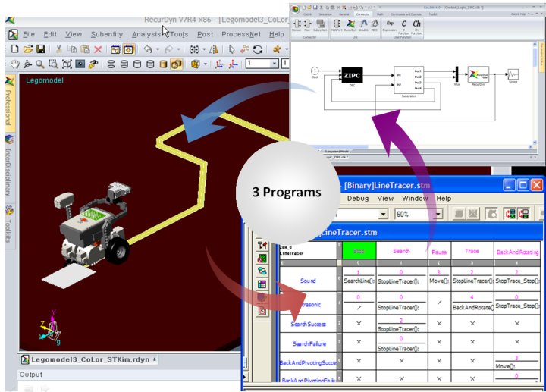The height and width of the screenshot is (392, 546).
Task: Click the Clock block in CoLink diagram
Action: click(315, 71)
